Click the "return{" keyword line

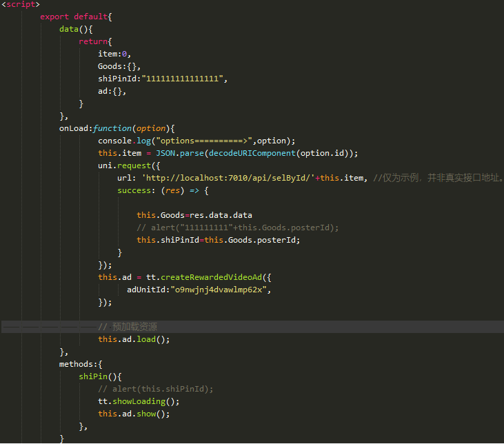tap(95, 41)
